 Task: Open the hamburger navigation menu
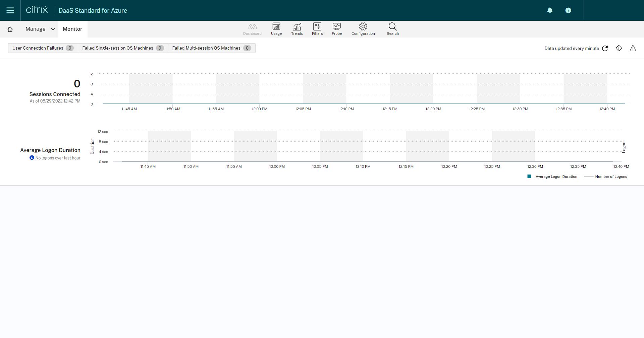10,10
